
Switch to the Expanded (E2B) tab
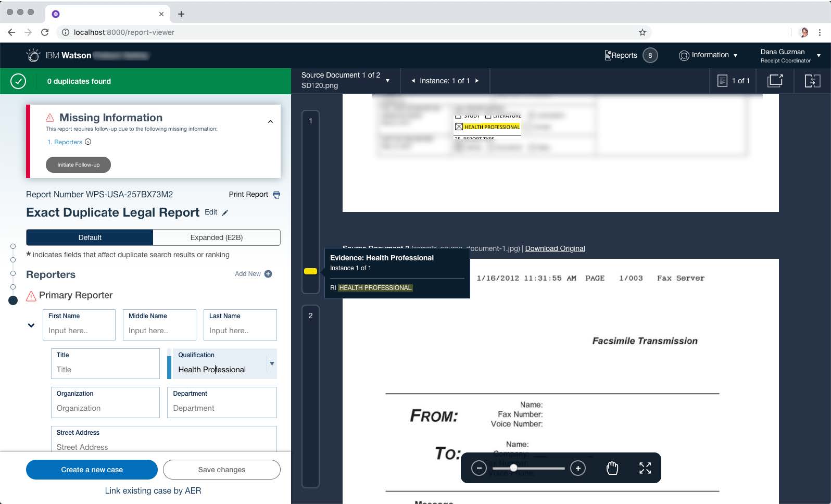pos(217,237)
